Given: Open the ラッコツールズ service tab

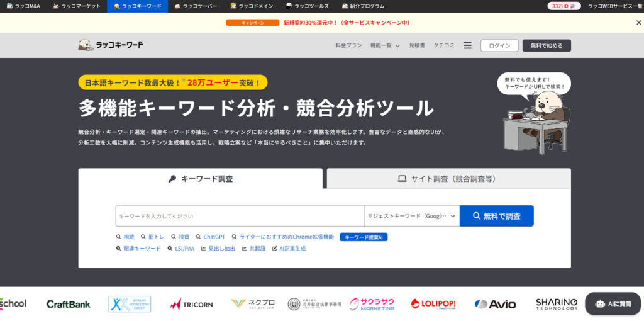Looking at the screenshot, I should click(x=307, y=6).
